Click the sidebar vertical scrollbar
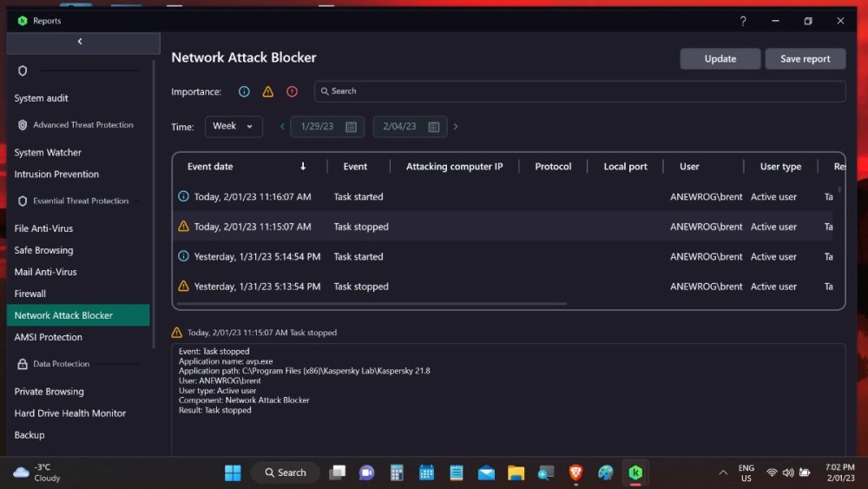 [154, 205]
